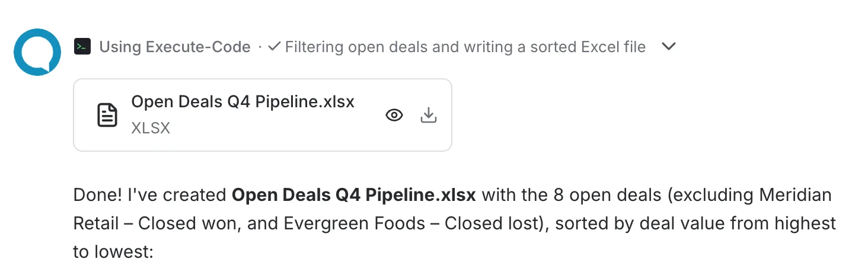
Task: Click the checkmark beside Filtering open deals
Action: tap(274, 47)
